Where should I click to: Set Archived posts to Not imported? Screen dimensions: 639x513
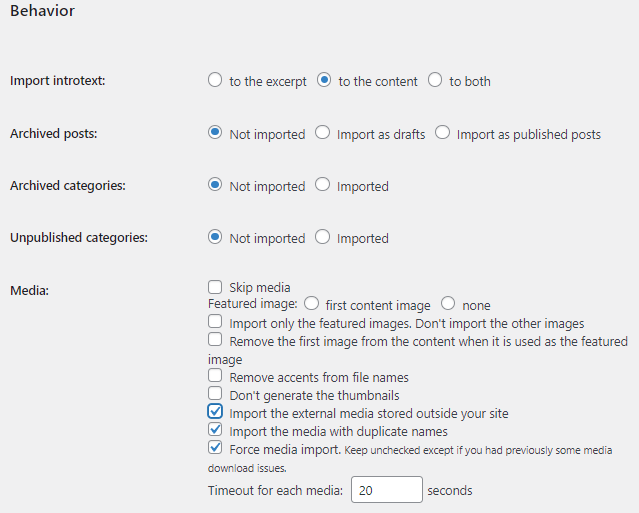tap(215, 132)
